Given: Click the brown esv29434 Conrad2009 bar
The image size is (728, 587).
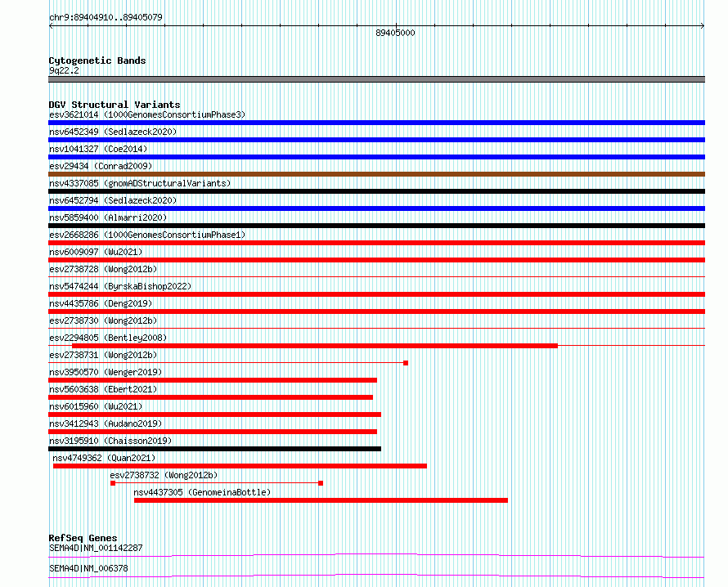Looking at the screenshot, I should tap(376, 174).
